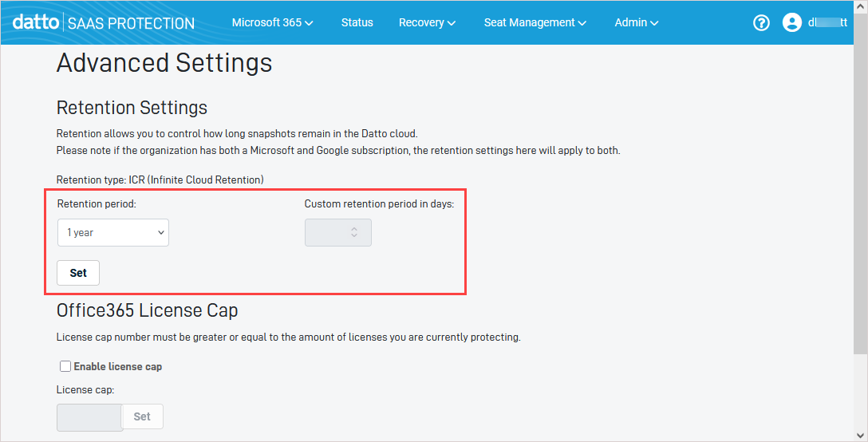Click the Set button beside License cap

click(x=142, y=416)
